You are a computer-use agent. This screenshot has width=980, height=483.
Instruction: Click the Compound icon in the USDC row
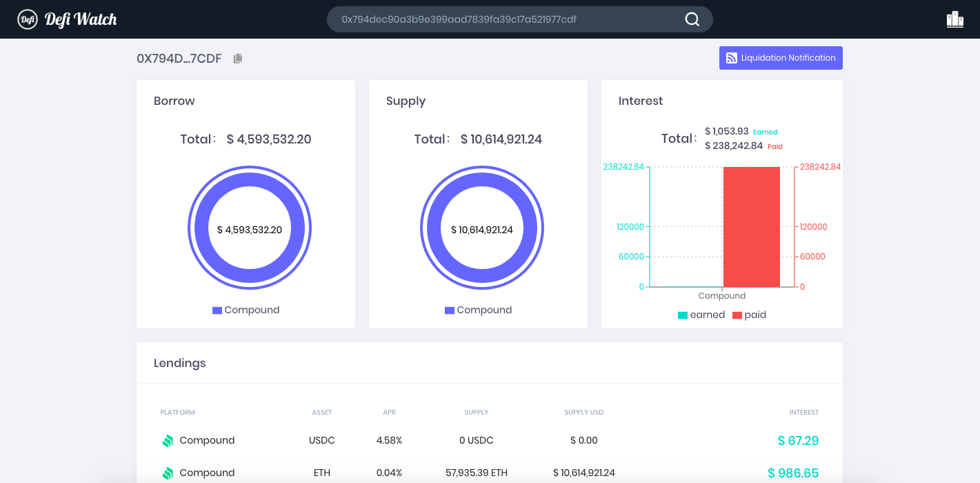point(168,441)
